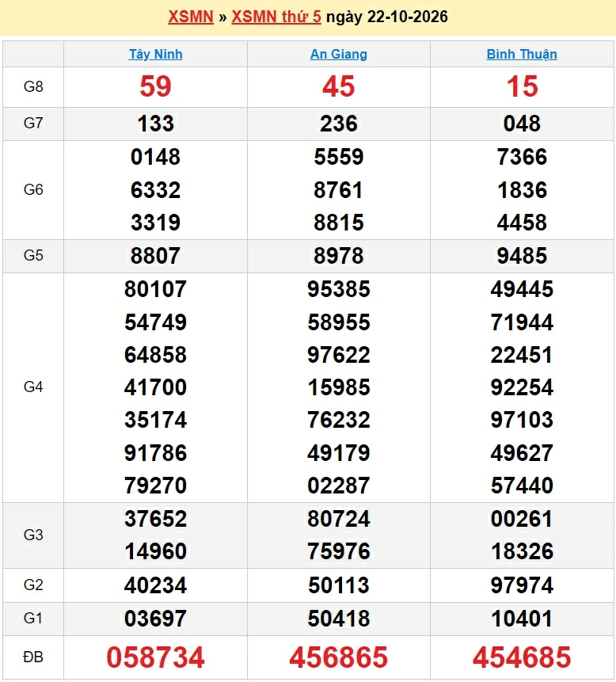Image resolution: width=616 pixels, height=682 pixels.
Task: Click G6 number 0148
Action: [x=156, y=157]
